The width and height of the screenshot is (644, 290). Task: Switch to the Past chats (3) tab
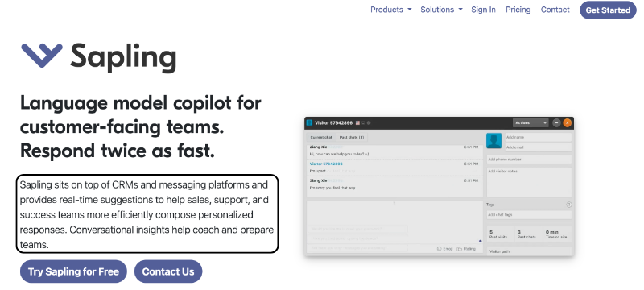point(351,137)
